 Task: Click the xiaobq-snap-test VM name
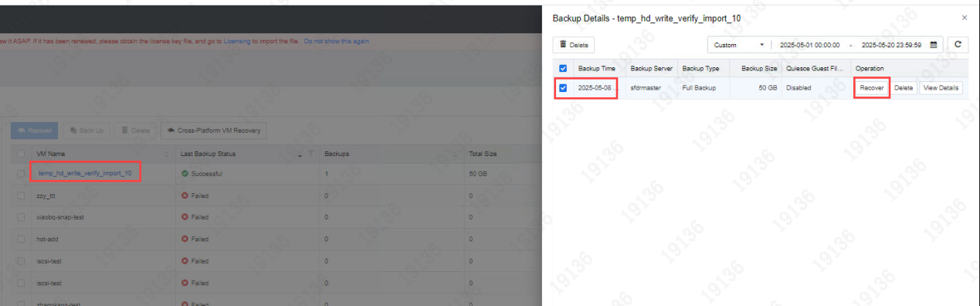[x=60, y=217]
